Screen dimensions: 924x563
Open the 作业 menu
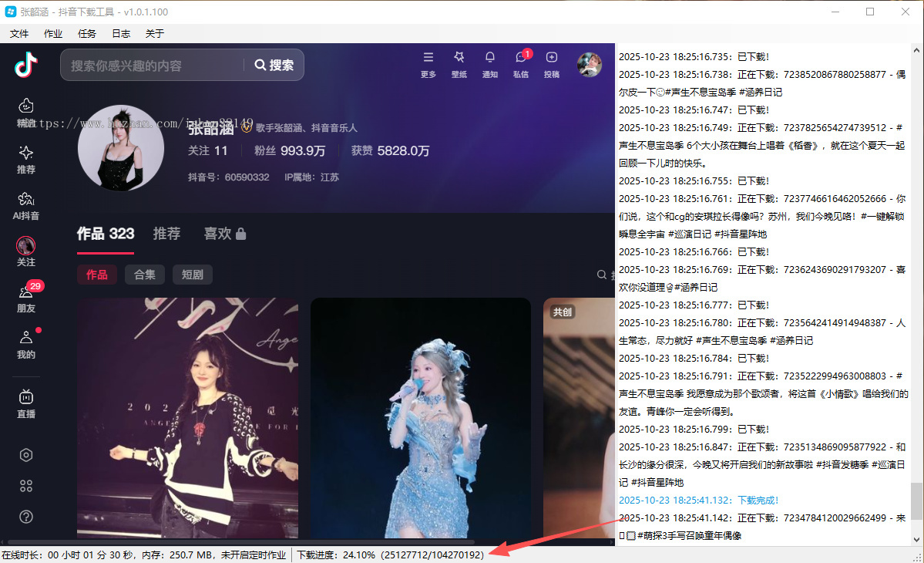click(x=53, y=34)
